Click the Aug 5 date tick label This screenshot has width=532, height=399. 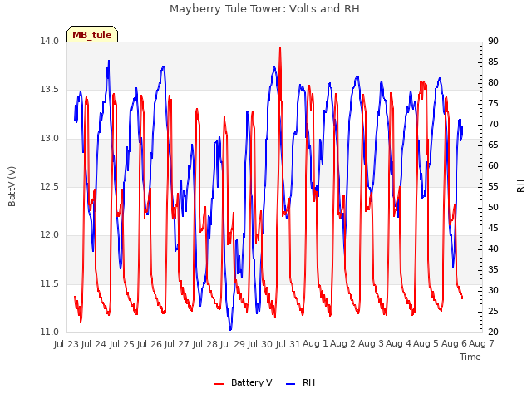point(426,343)
